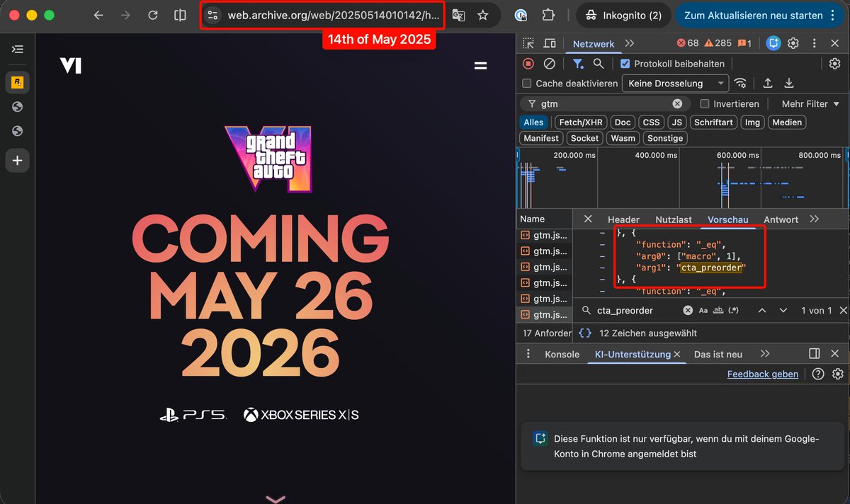Filter requests by Schriftart
Image resolution: width=850 pixels, height=504 pixels.
(713, 122)
